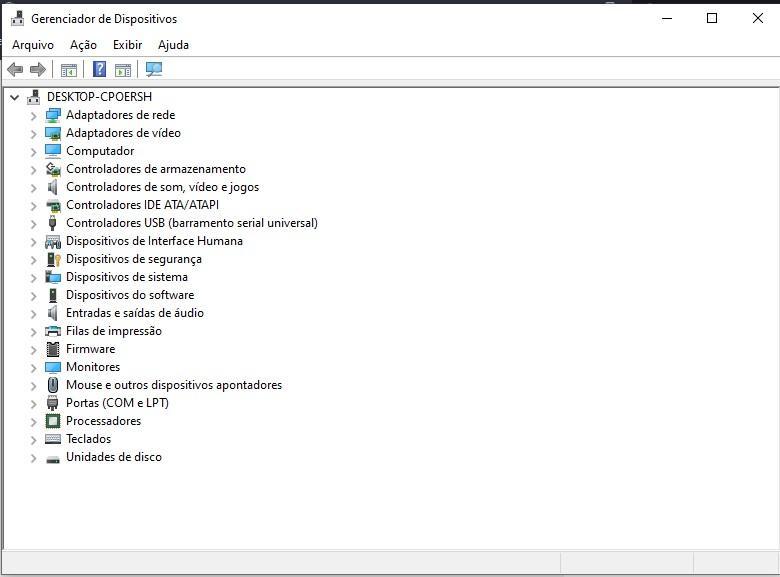Click the Portas (COM e LPT) connector icon
The width and height of the screenshot is (780, 577).
tap(53, 403)
